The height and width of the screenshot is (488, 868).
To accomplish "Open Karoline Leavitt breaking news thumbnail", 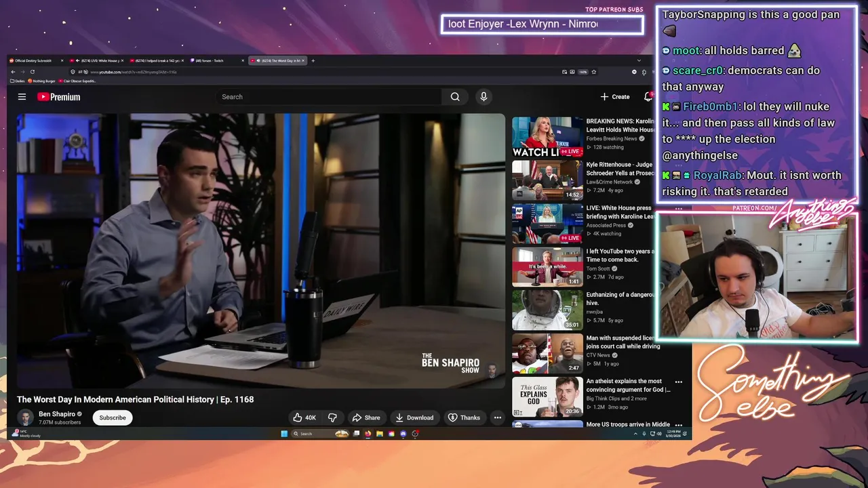I will (x=547, y=137).
